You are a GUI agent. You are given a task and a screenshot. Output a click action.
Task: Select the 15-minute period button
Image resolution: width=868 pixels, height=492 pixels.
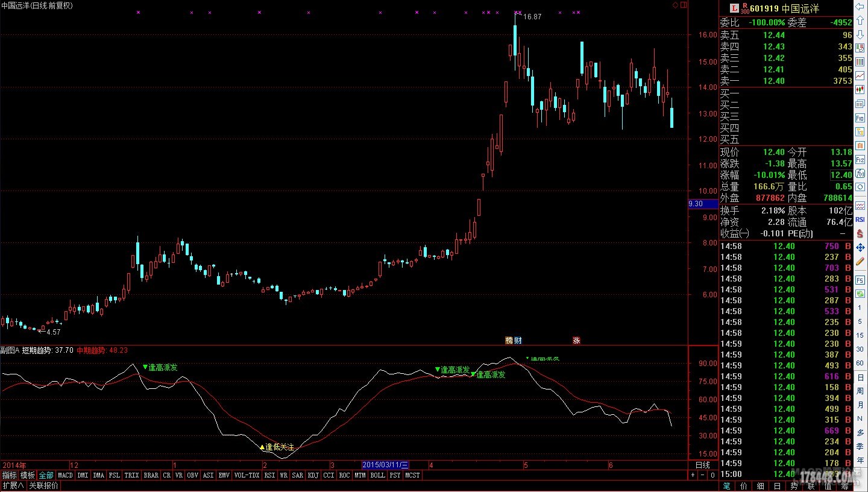click(x=860, y=335)
